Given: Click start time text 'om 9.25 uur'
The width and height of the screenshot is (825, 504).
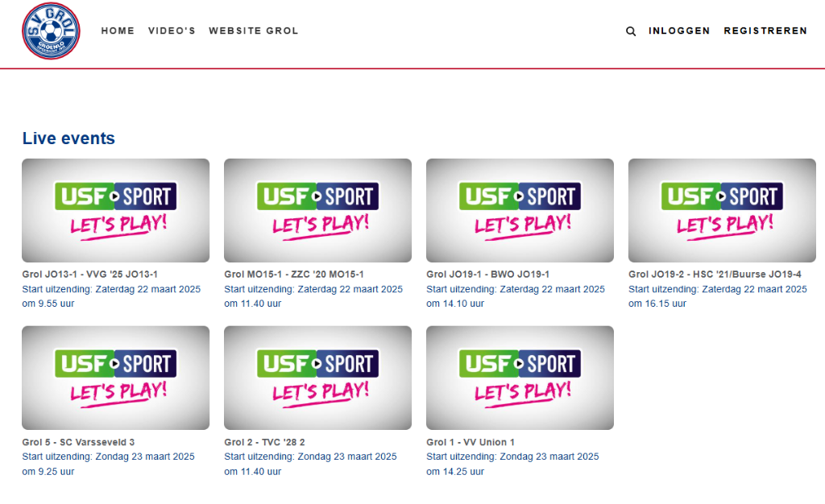Looking at the screenshot, I should (48, 472).
